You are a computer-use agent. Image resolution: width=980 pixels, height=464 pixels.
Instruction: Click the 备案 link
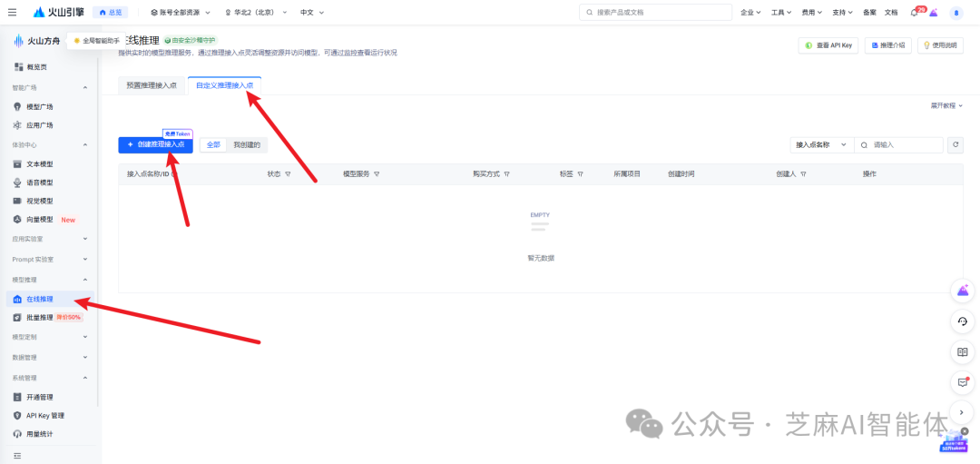(x=869, y=12)
